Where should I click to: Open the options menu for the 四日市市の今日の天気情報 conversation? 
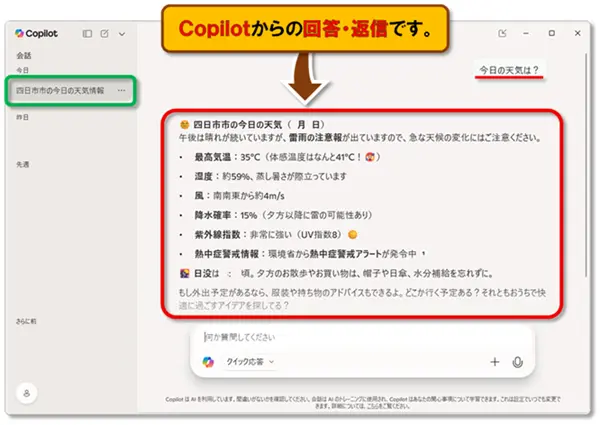point(121,91)
